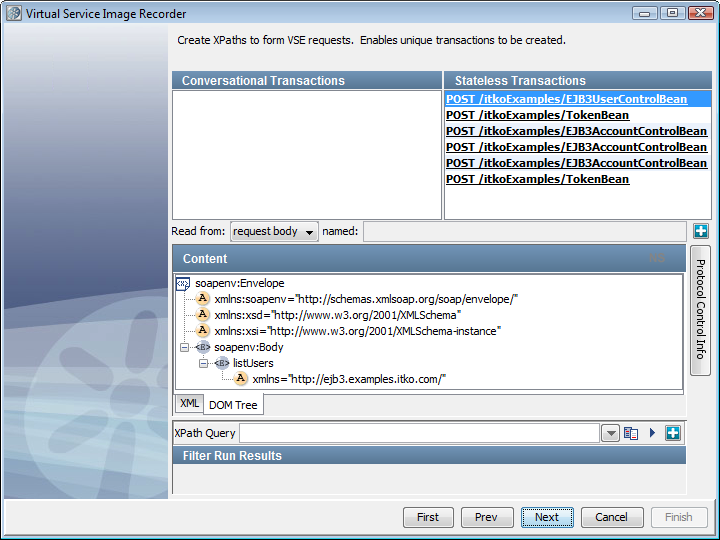
Task: Select the first EJB3AccountControlBean transaction
Action: tap(578, 131)
